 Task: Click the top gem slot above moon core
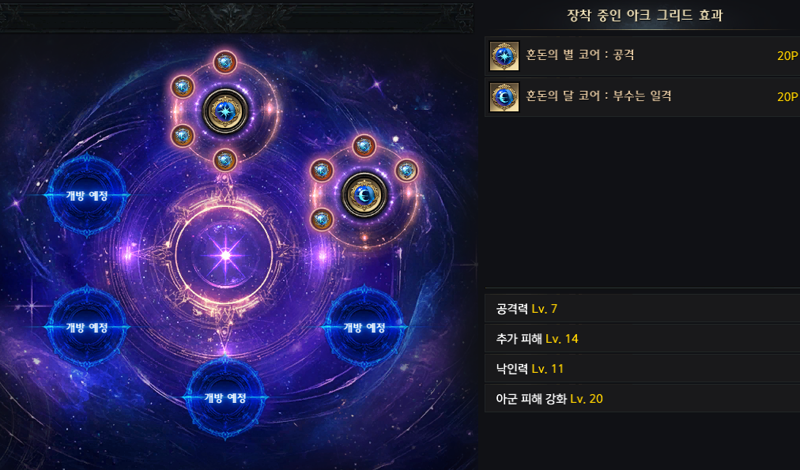click(x=364, y=146)
